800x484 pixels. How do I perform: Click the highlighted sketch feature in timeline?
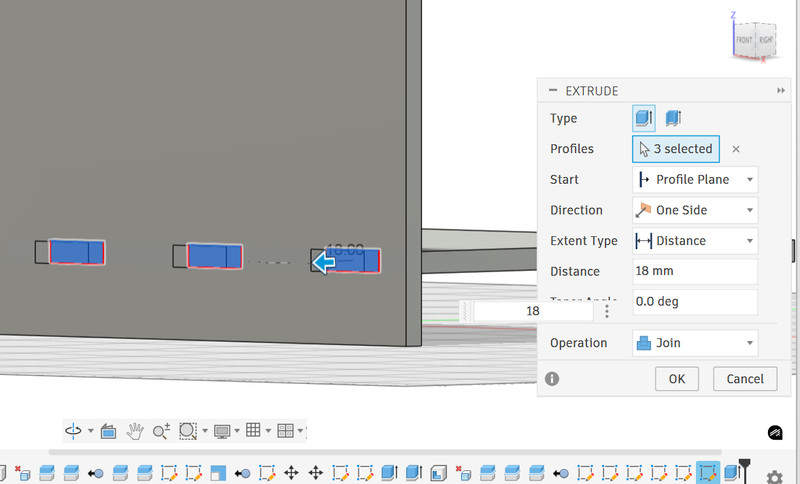click(x=707, y=472)
